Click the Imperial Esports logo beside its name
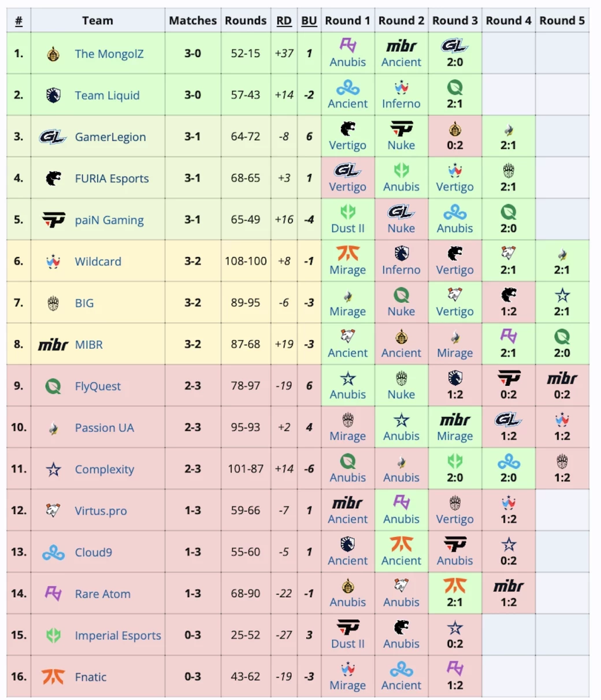 click(x=53, y=635)
